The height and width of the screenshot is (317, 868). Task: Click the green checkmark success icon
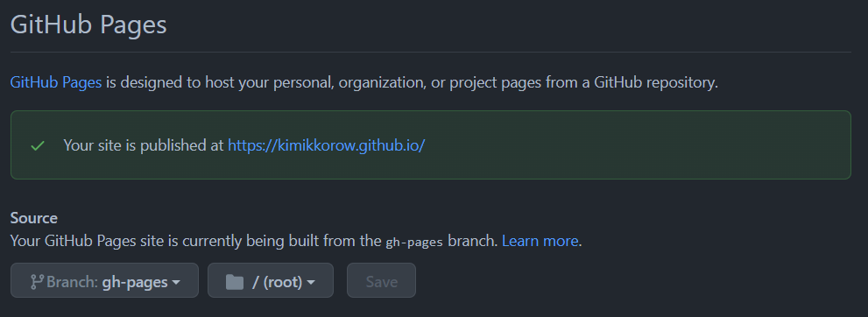tap(38, 145)
